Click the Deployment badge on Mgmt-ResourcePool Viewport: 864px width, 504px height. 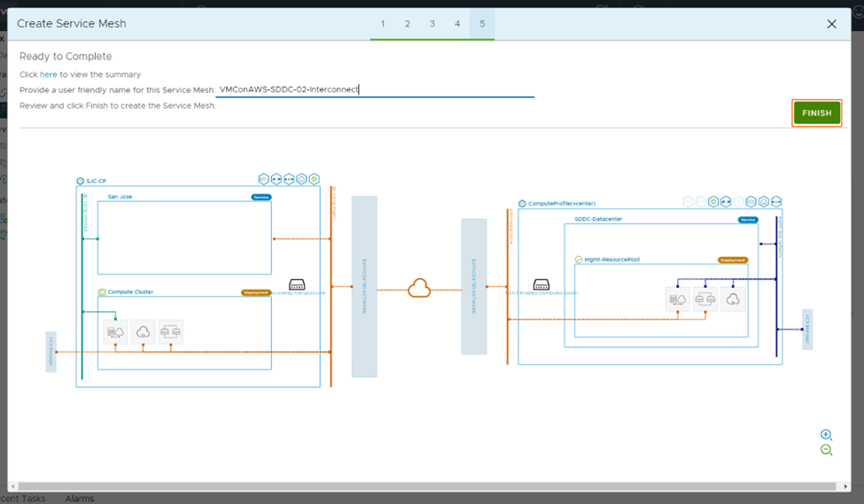click(x=733, y=260)
